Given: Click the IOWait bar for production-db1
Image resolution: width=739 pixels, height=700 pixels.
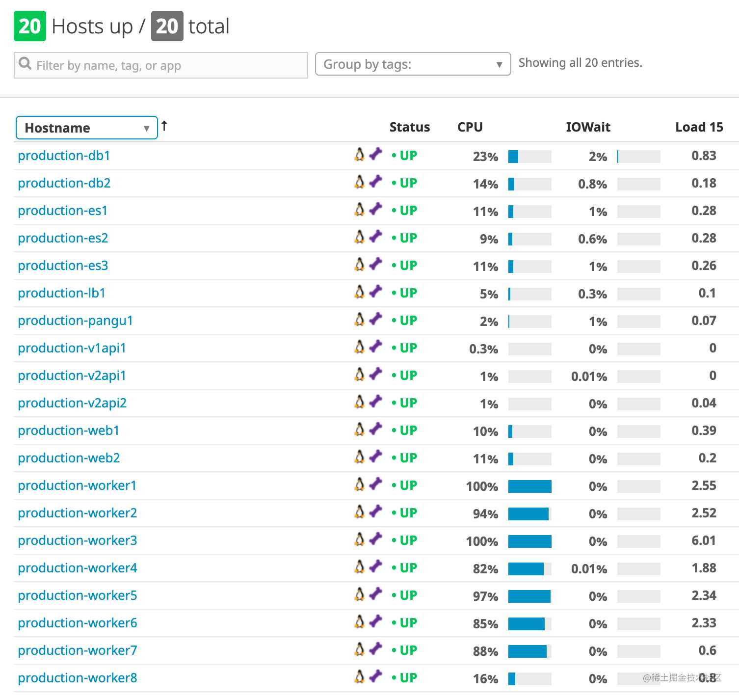Looking at the screenshot, I should pyautogui.click(x=639, y=157).
